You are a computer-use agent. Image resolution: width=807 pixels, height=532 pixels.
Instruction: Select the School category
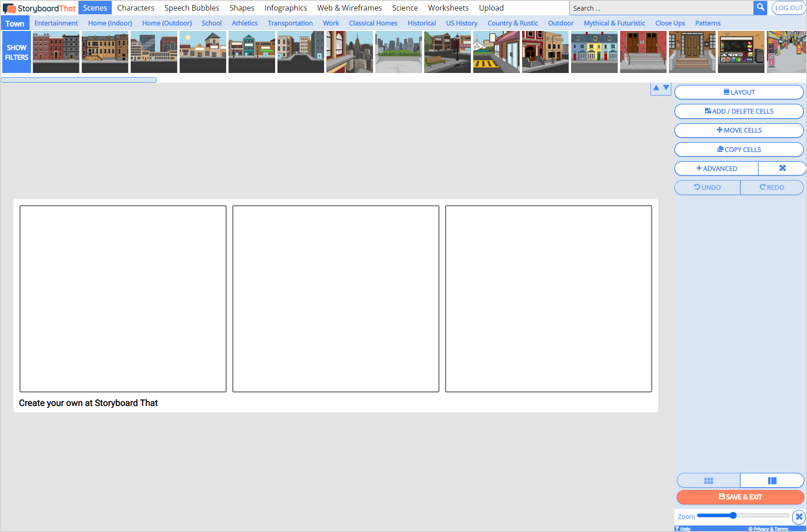pos(211,23)
